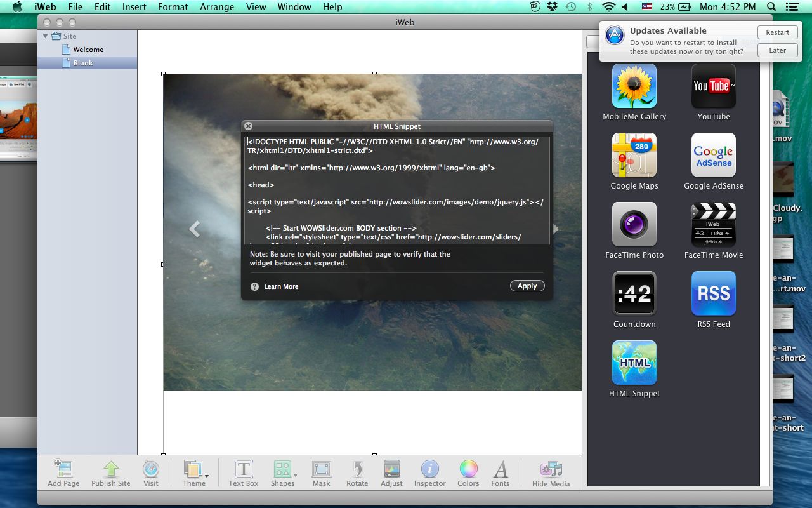
Task: Open the Window menu
Action: pos(294,7)
